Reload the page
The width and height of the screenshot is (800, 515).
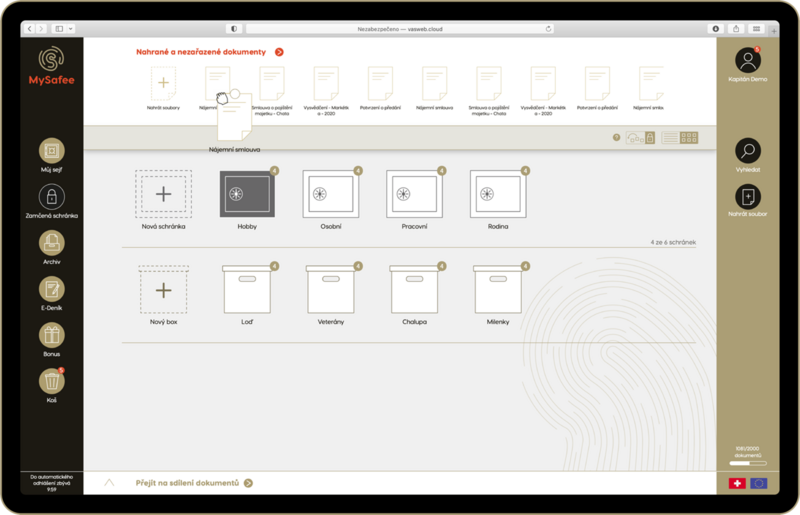point(548,29)
